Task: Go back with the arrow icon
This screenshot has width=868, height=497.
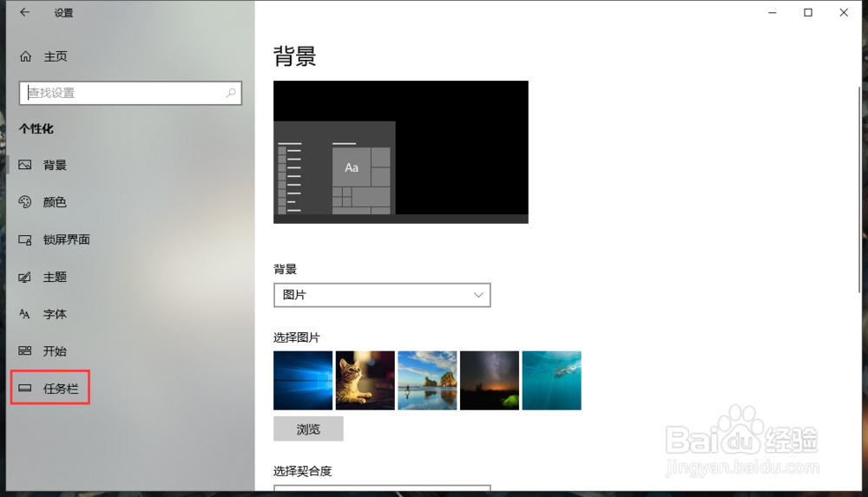Action: click(24, 12)
